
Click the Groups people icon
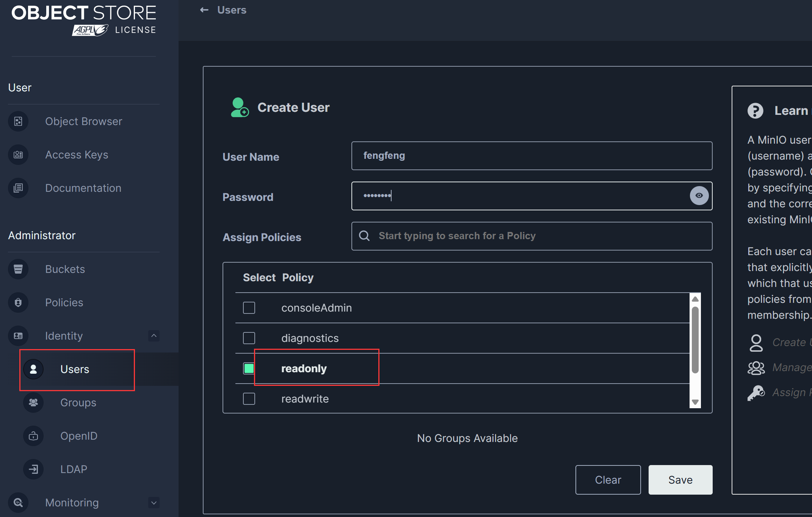coord(33,403)
